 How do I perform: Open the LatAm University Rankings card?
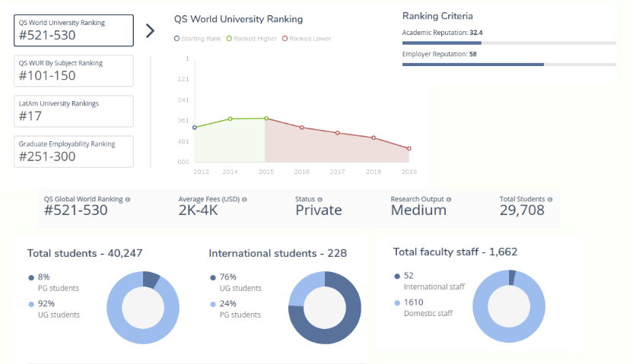[x=74, y=111]
